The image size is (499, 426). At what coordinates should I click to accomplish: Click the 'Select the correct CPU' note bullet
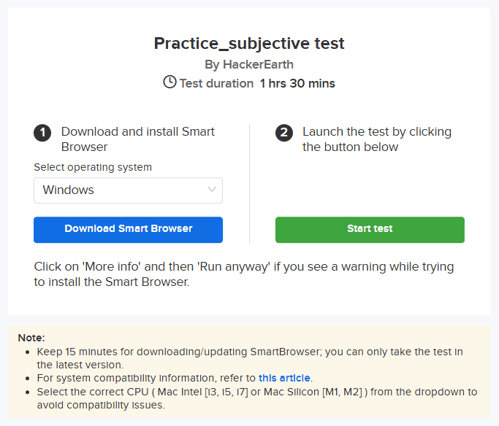[257, 398]
